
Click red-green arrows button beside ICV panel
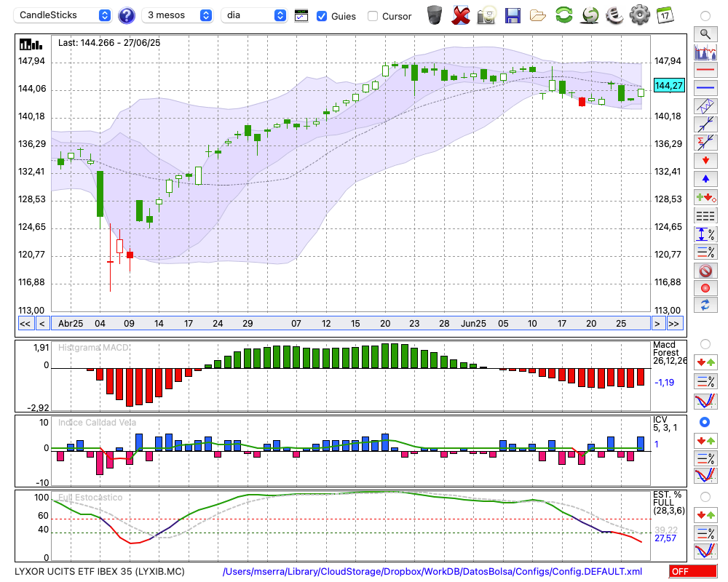(x=705, y=440)
